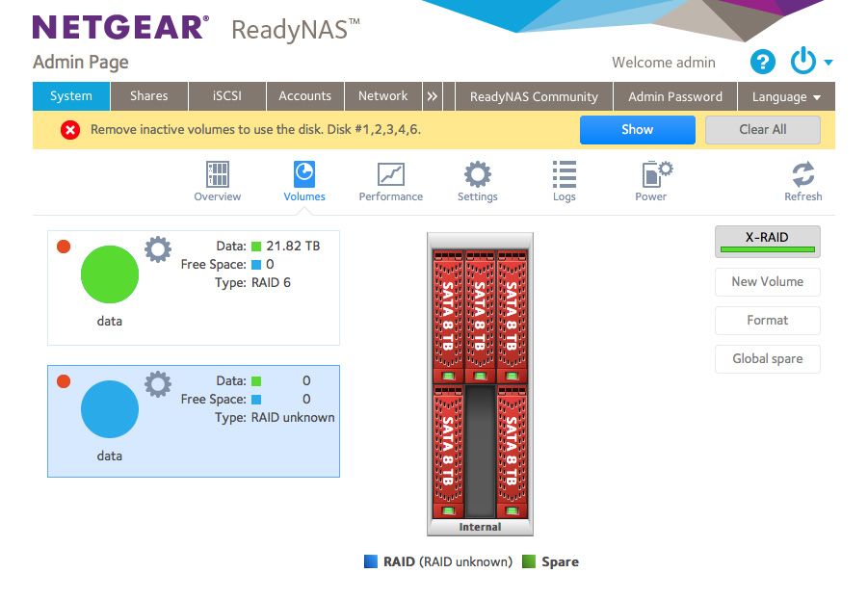Click blue Free Space swatch in RAID unknown volume
868x599 pixels.
[x=256, y=400]
